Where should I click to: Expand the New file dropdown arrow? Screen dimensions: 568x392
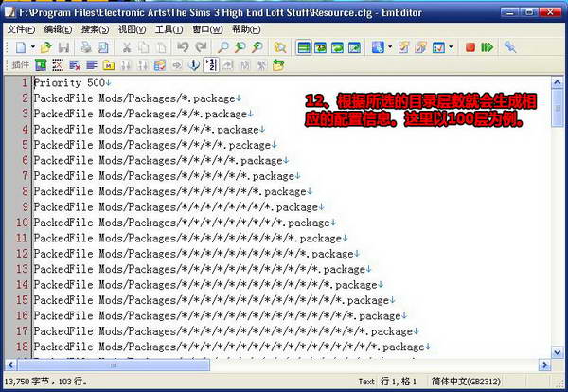point(31,46)
